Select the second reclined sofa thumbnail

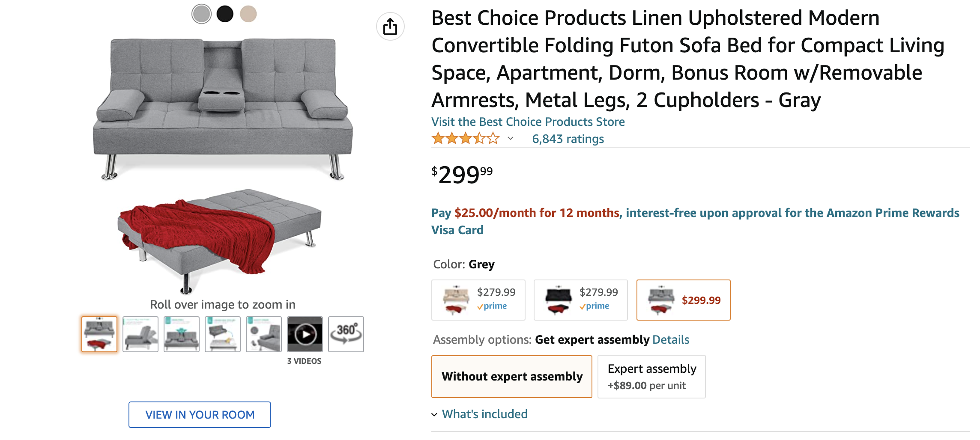(x=140, y=334)
